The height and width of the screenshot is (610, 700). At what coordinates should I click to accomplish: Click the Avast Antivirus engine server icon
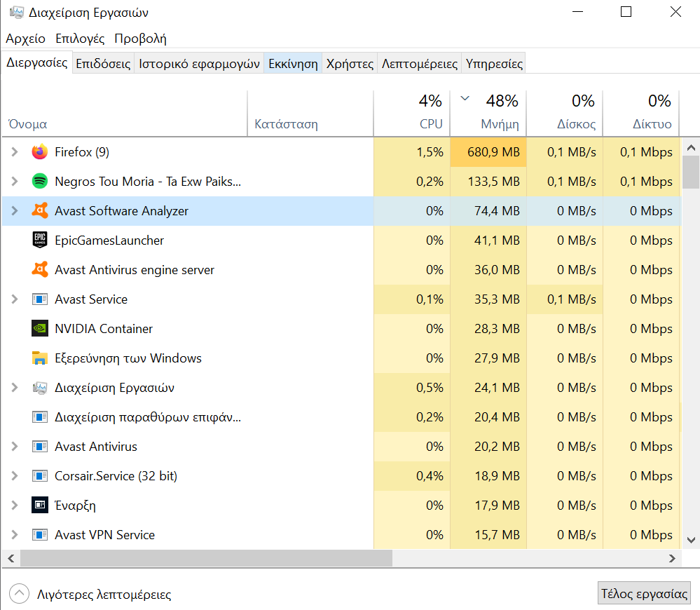[40, 270]
